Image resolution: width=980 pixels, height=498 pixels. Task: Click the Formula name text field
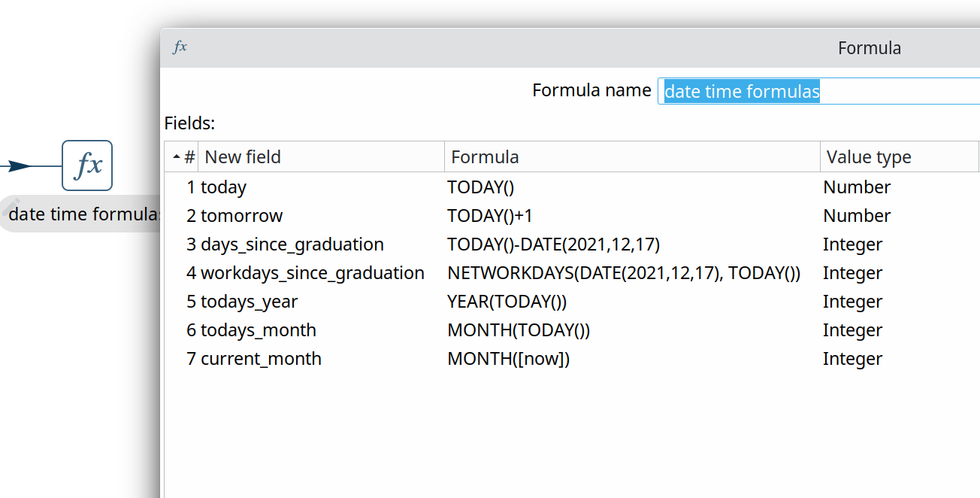pos(819,91)
